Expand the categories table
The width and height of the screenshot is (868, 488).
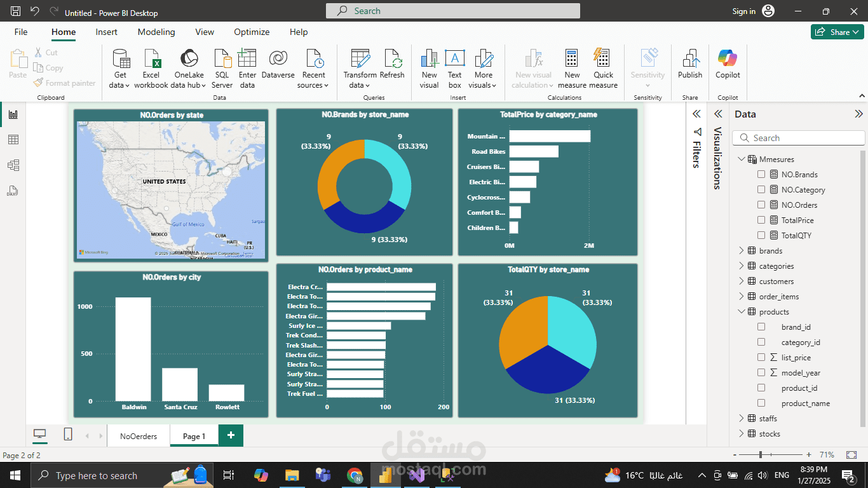(741, 266)
